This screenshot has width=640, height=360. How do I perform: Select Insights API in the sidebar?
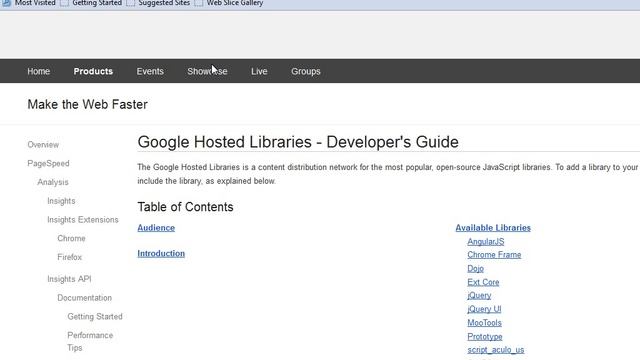click(69, 279)
